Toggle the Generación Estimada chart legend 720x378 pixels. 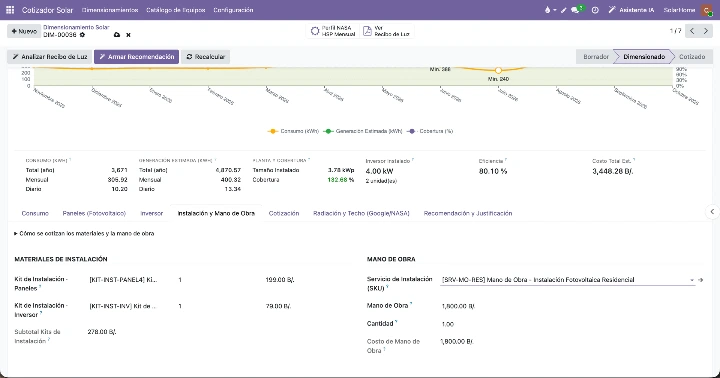(363, 131)
